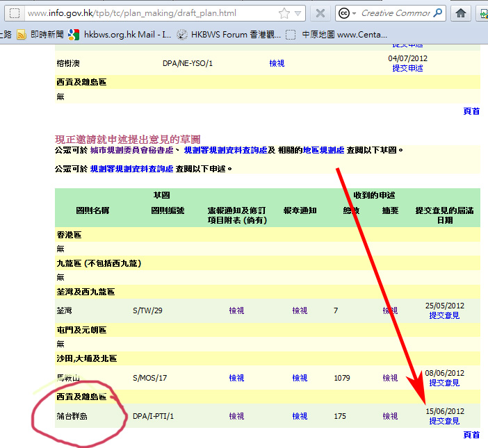Click the stop loading X button
The width and height of the screenshot is (488, 448).
click(320, 13)
